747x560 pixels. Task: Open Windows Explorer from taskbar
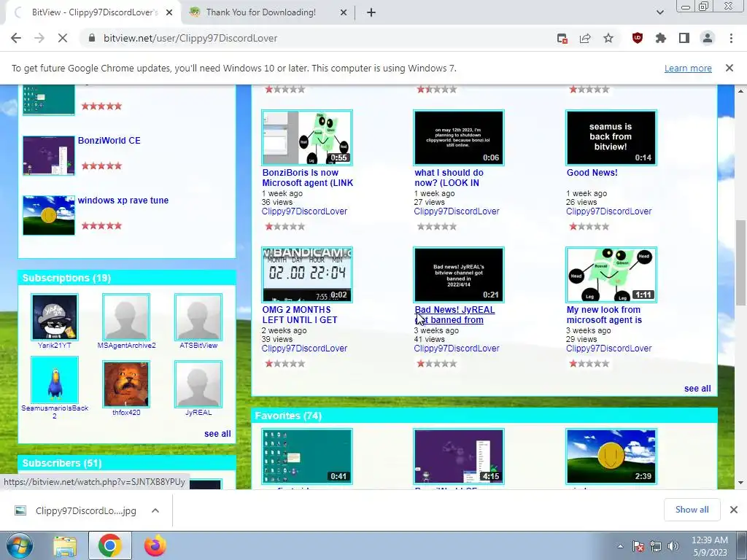tap(65, 546)
